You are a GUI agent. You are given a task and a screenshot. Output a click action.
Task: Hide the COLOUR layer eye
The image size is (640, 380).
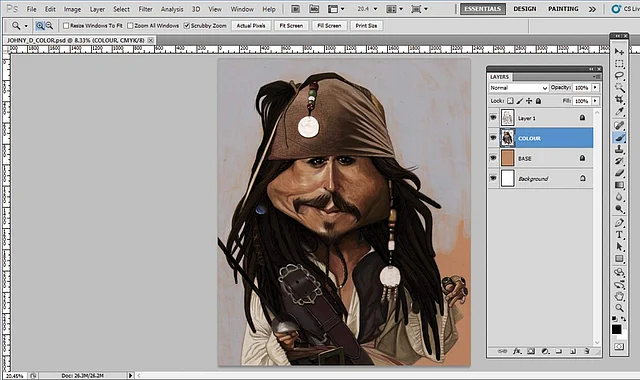click(x=493, y=138)
